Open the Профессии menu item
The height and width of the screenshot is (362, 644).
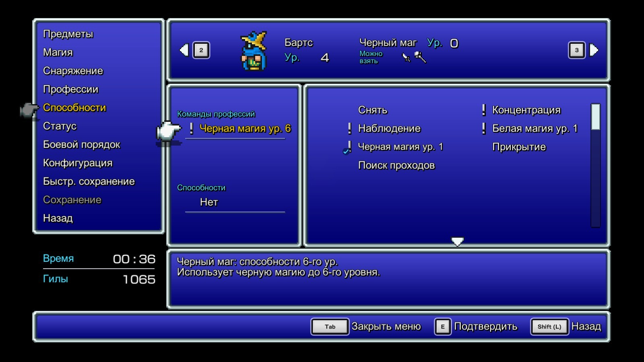(x=70, y=89)
